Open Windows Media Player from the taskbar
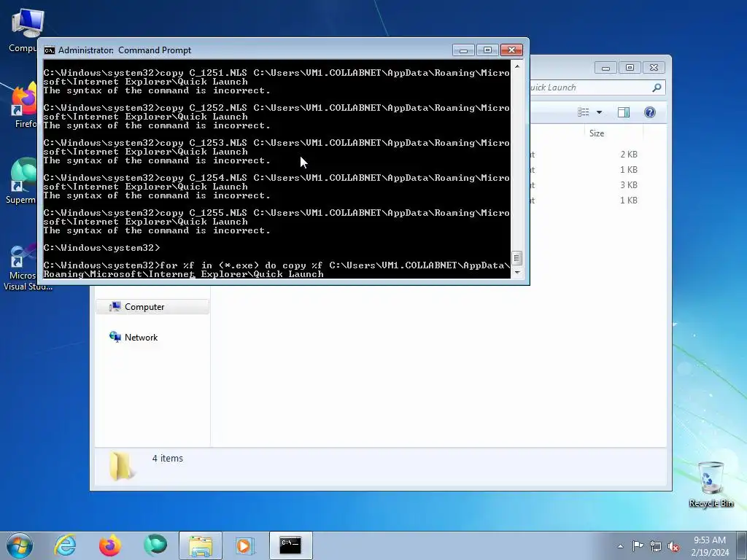This screenshot has width=747, height=560. tap(245, 545)
